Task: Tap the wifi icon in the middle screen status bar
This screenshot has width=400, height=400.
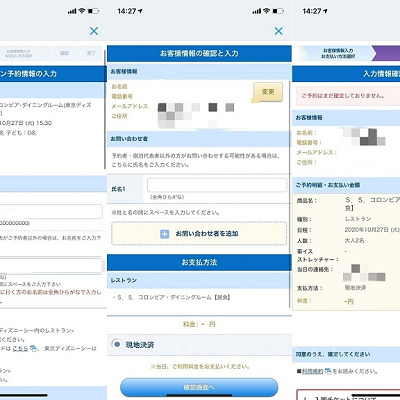Action: pos(266,11)
